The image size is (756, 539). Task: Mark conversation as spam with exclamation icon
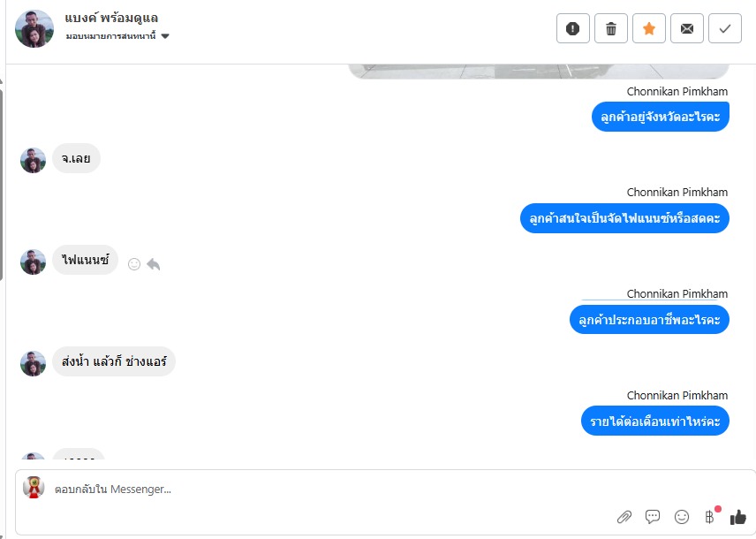[x=573, y=29]
